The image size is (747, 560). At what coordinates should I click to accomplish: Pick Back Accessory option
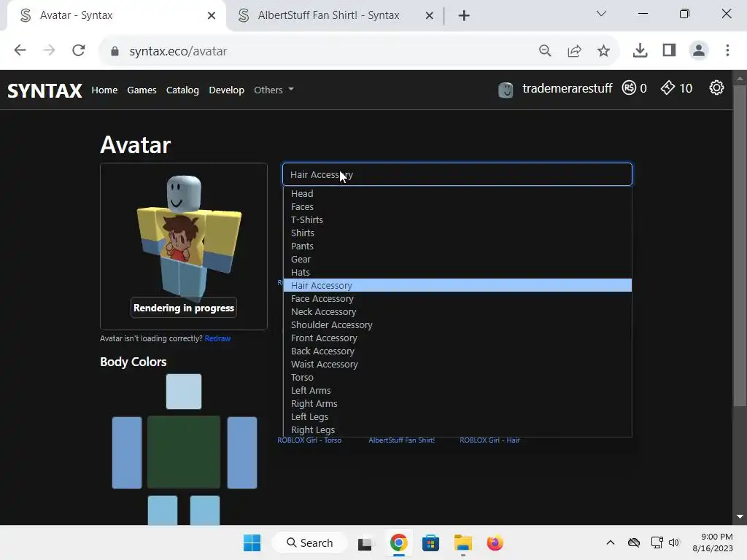pyautogui.click(x=457, y=351)
